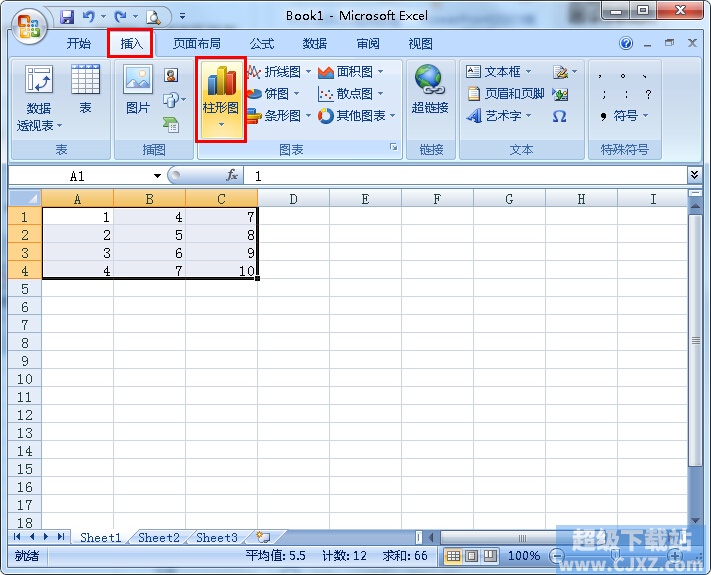Insert a 图片 picture from file
The height and width of the screenshot is (575, 711).
coord(138,89)
